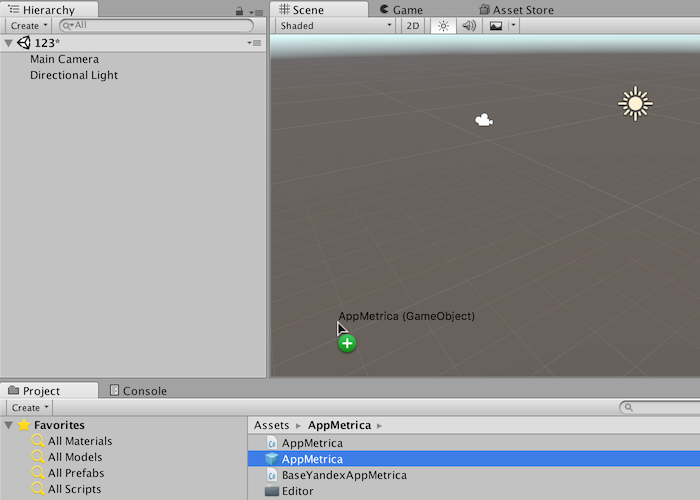Image resolution: width=700 pixels, height=500 pixels.
Task: Open scene 123 options menu
Action: click(x=254, y=43)
